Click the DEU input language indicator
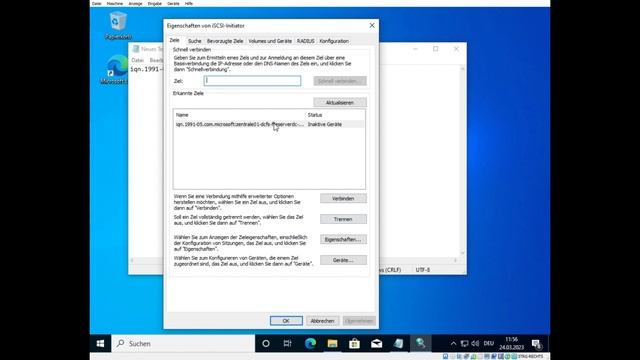 tap(489, 343)
